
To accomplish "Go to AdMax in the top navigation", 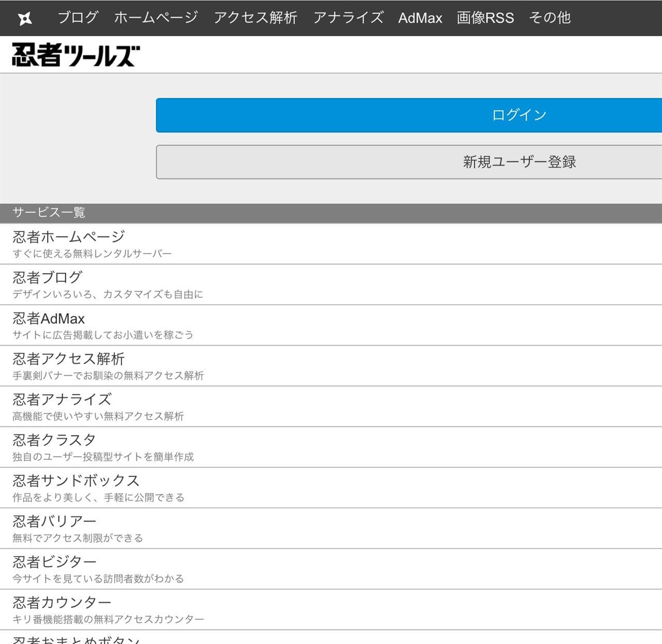I will pos(420,18).
